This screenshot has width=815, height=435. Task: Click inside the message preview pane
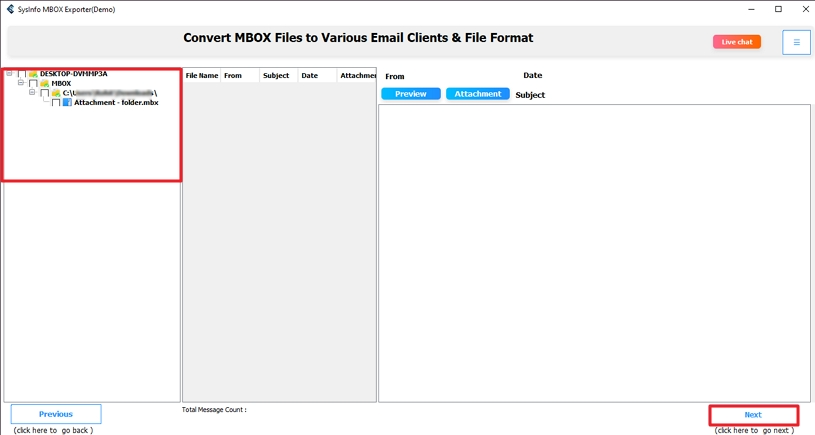(594, 253)
